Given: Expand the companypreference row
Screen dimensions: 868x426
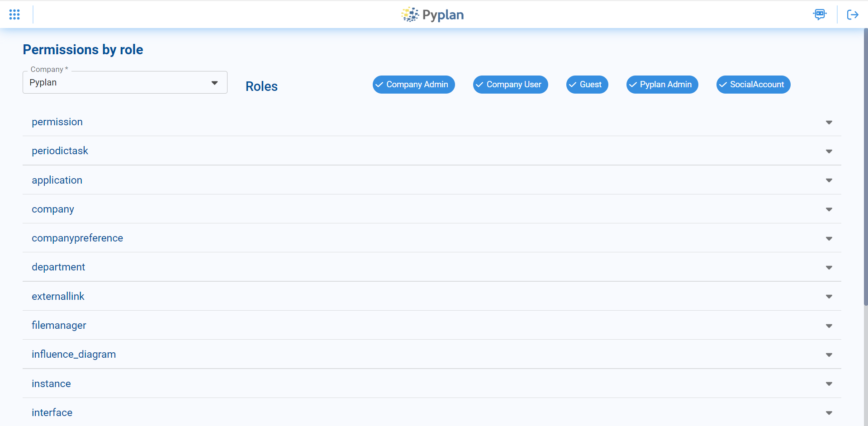Looking at the screenshot, I should 829,238.
